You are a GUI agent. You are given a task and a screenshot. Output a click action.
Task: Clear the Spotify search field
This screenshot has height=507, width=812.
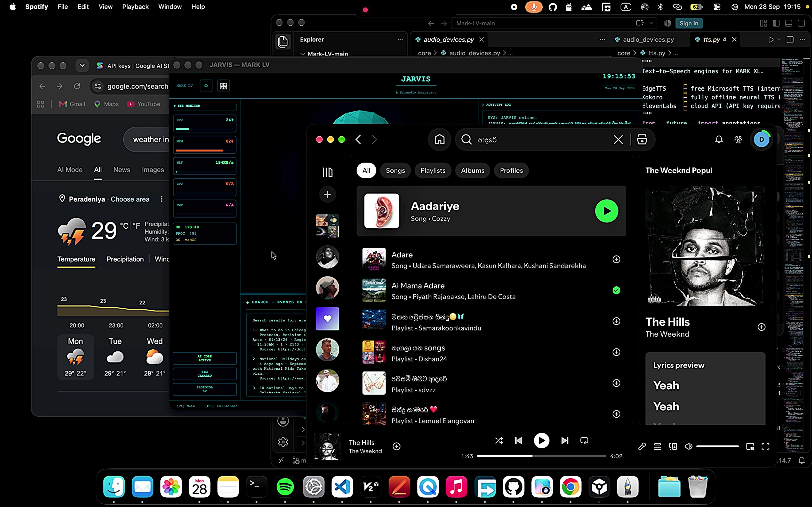tap(618, 139)
